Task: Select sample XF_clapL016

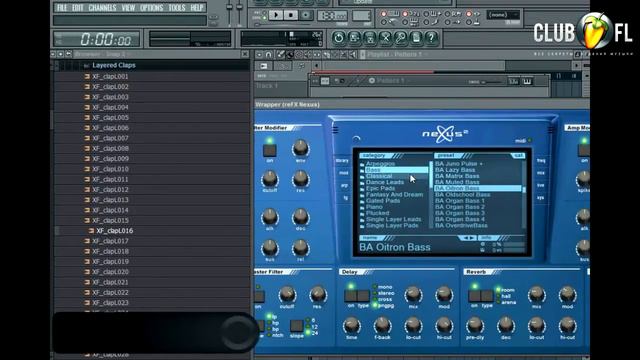Action: click(114, 231)
